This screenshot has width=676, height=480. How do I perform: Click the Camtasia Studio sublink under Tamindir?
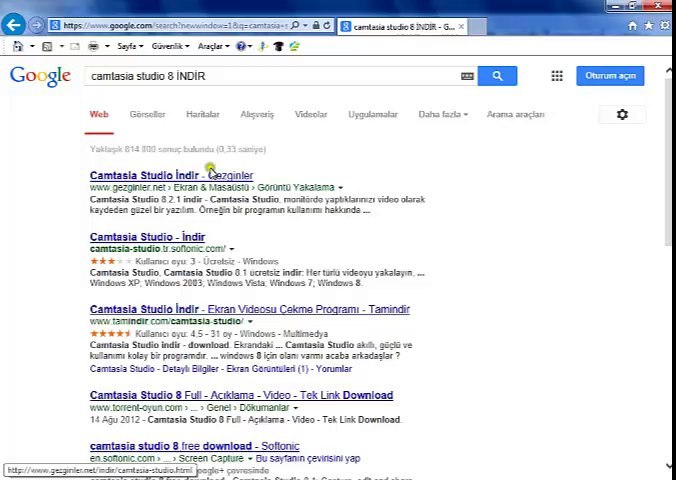point(122,369)
